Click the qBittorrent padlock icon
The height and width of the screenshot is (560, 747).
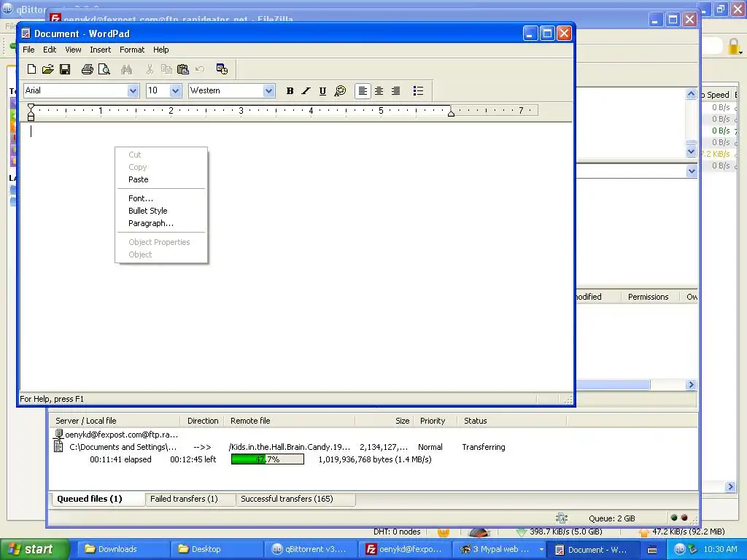pos(734,47)
